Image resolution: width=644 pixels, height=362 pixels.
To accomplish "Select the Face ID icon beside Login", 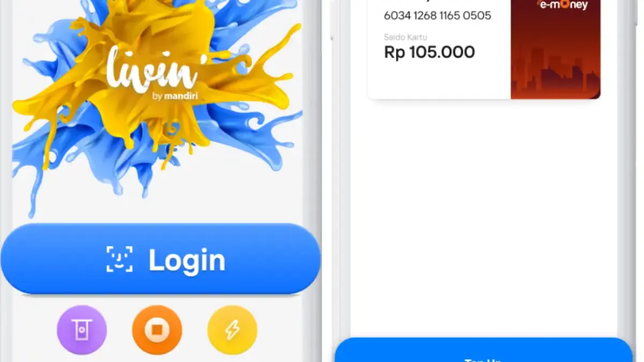I will click(119, 259).
